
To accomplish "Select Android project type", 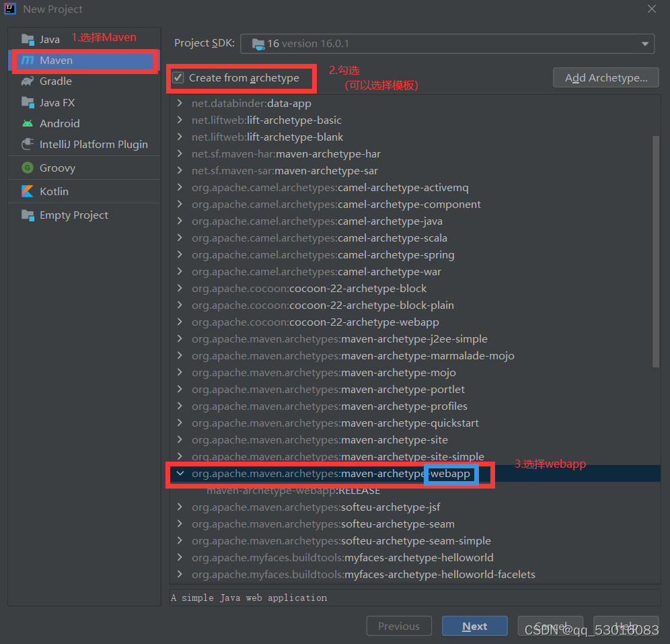I will coord(84,124).
